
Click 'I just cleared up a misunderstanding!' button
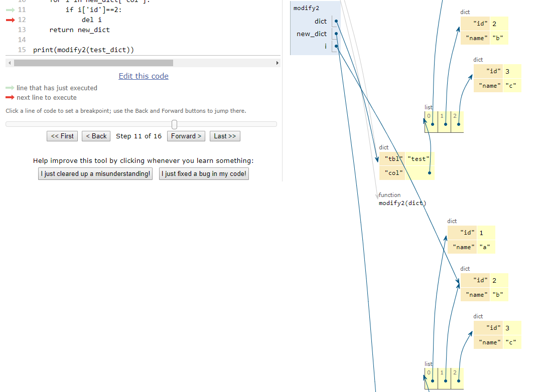coord(95,173)
